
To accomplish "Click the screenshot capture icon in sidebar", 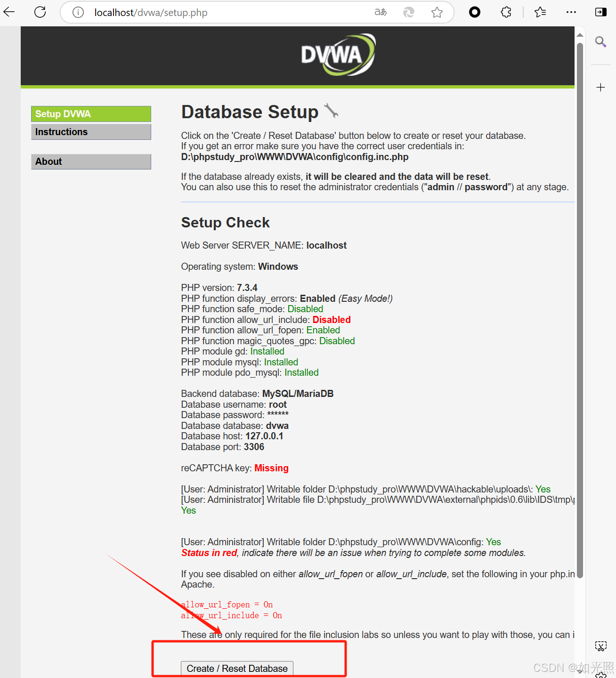I will pyautogui.click(x=600, y=646).
